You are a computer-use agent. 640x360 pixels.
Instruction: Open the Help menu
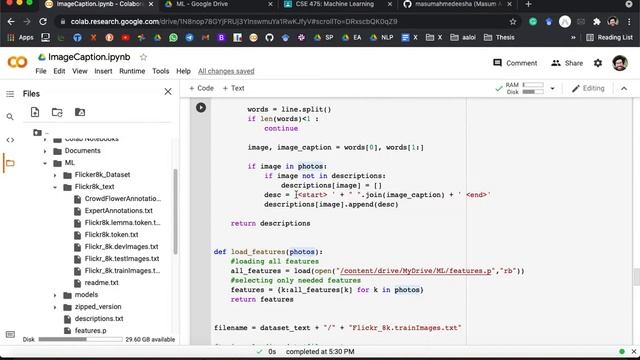tap(183, 71)
